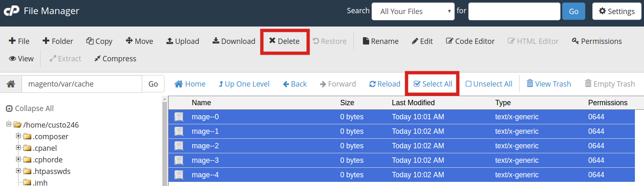Image resolution: width=644 pixels, height=186 pixels.
Task: Click the Move toolbar icon
Action: 129,41
